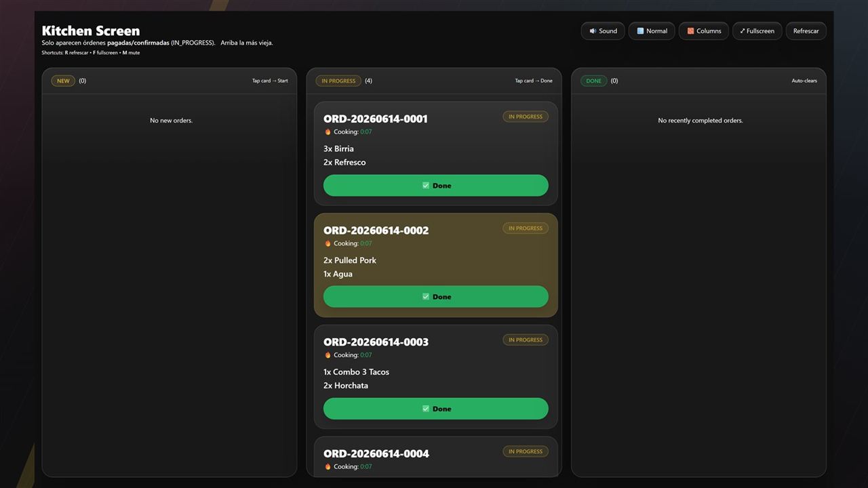The image size is (868, 488).
Task: Click checkmark icon in order 0002 Done button
Action: (x=426, y=297)
